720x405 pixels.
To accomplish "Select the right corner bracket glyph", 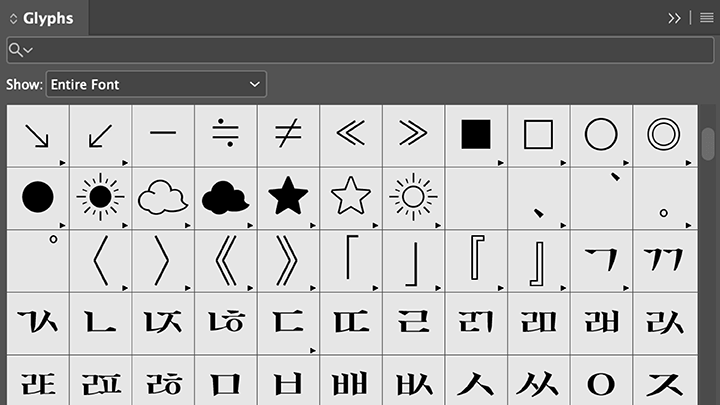I will (x=413, y=261).
